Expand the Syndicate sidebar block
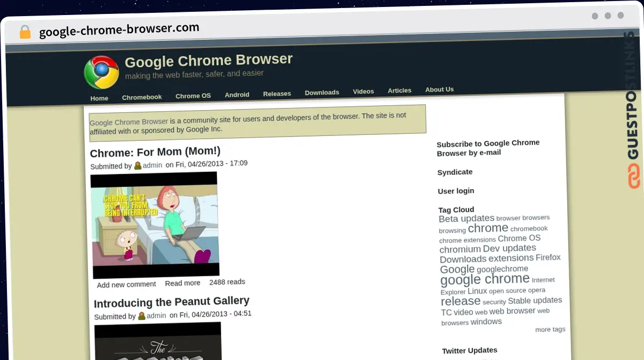The height and width of the screenshot is (360, 644). (455, 172)
